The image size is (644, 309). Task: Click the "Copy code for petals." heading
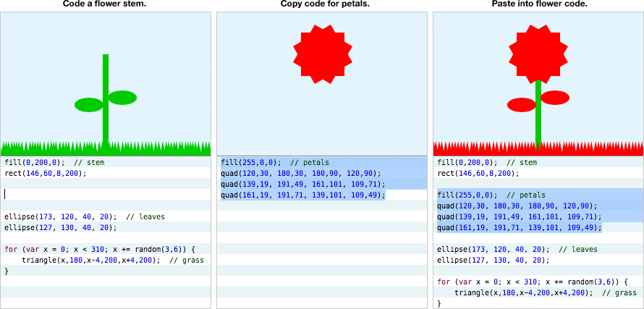[x=321, y=4]
